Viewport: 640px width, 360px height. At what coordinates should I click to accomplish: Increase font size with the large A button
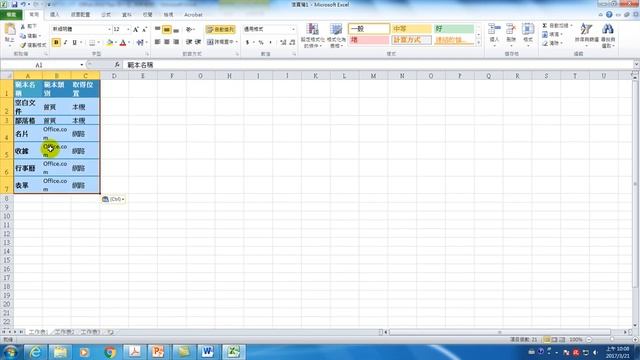(x=136, y=29)
